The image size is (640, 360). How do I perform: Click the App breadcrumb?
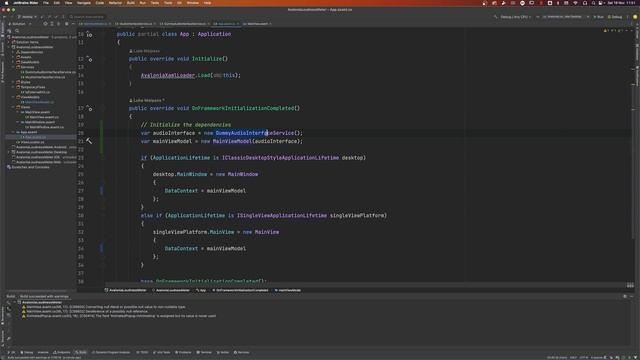[x=201, y=290]
